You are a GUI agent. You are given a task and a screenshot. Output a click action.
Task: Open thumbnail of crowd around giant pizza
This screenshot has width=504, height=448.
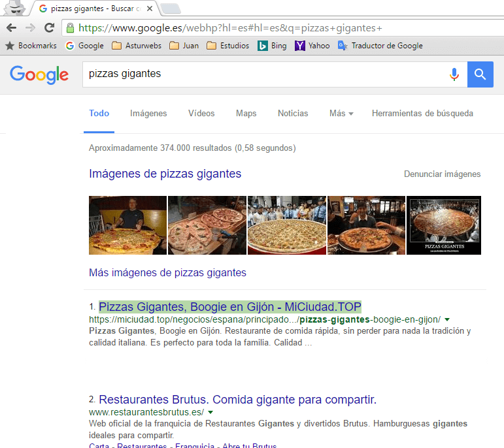coord(287,225)
